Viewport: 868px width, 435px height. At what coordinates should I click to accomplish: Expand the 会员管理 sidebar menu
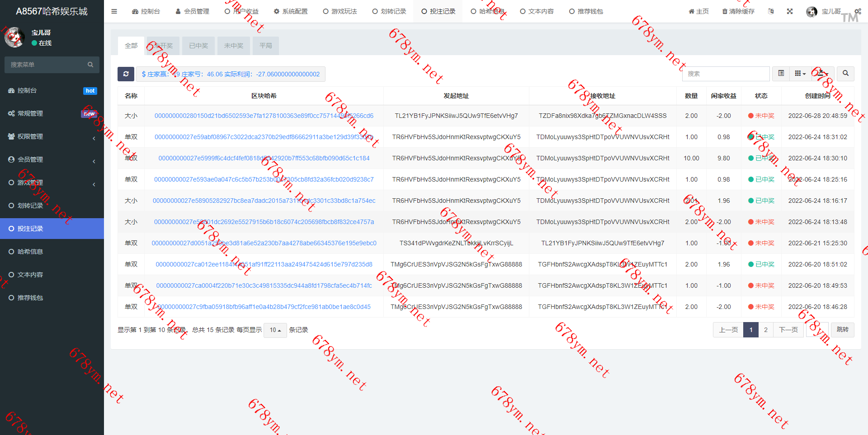tap(52, 159)
